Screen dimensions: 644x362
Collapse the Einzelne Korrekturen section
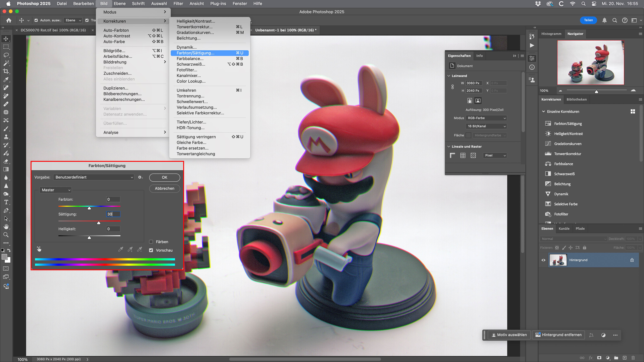point(543,111)
